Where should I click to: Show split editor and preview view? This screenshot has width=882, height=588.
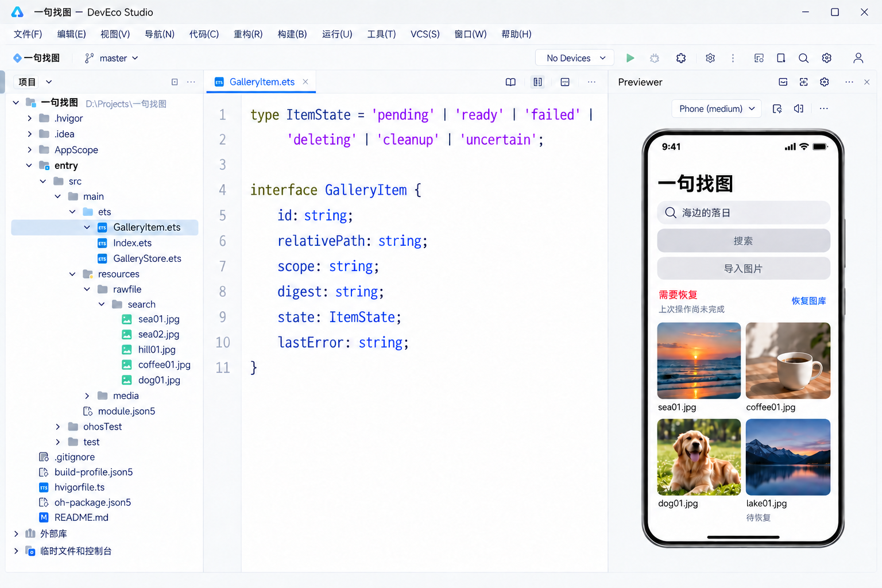pos(537,82)
